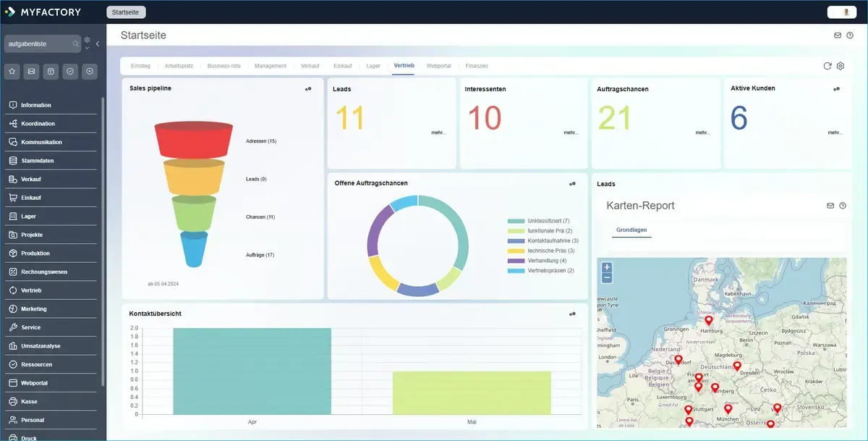Select the Management tab
Viewport: 868px width, 441px height.
(271, 66)
